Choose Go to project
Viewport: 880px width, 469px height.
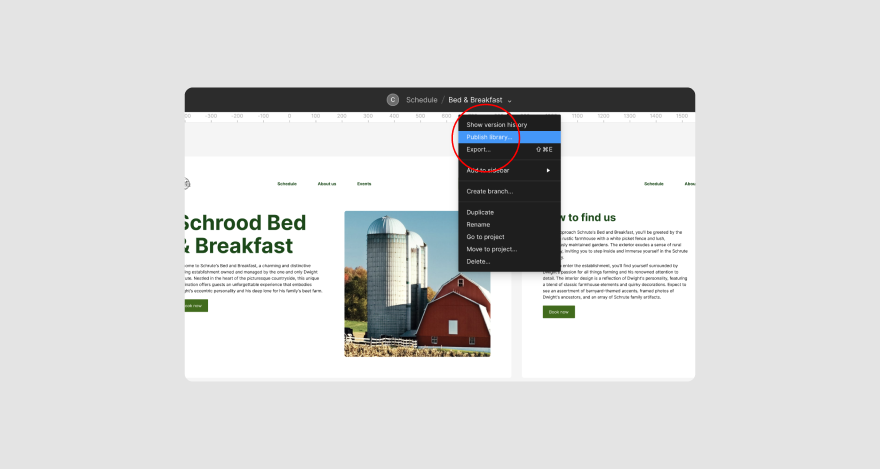coord(510,237)
